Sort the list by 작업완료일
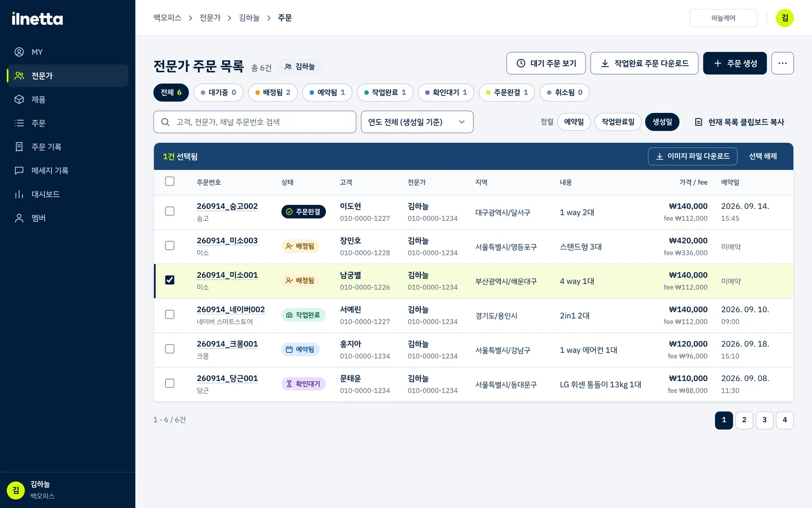The width and height of the screenshot is (812, 508). click(x=618, y=122)
